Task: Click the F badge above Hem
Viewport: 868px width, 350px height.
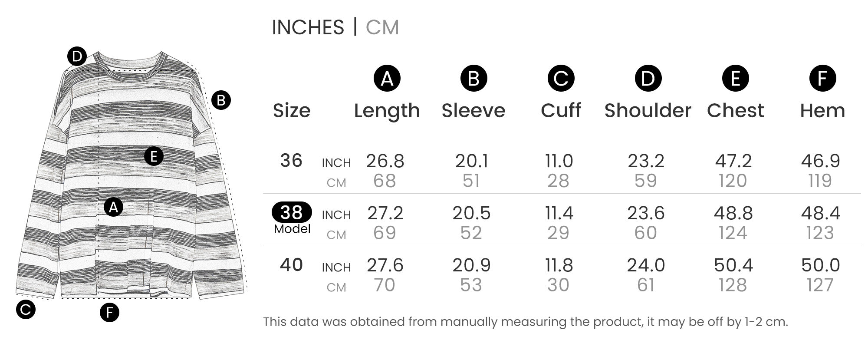Action: pos(822,79)
